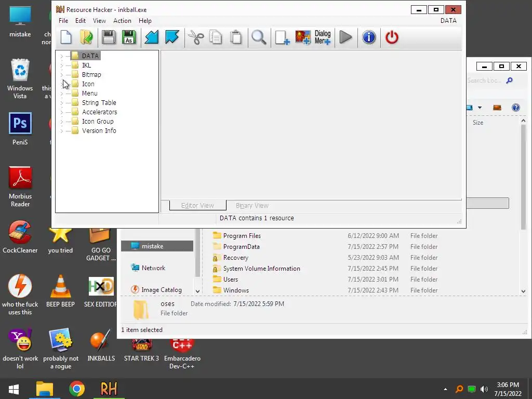
Task: Expand the Bitmap tree node
Action: coord(61,75)
